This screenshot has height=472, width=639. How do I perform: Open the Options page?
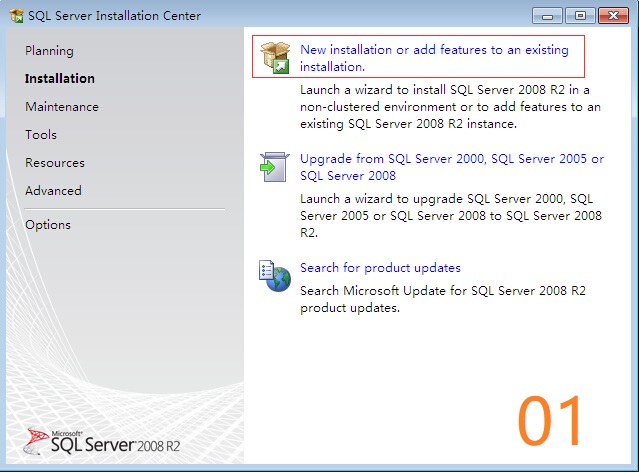tap(48, 225)
